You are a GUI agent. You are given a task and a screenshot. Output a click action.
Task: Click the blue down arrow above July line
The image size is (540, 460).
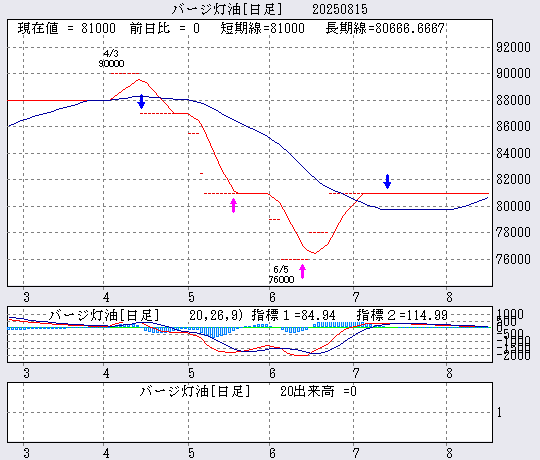pos(387,181)
